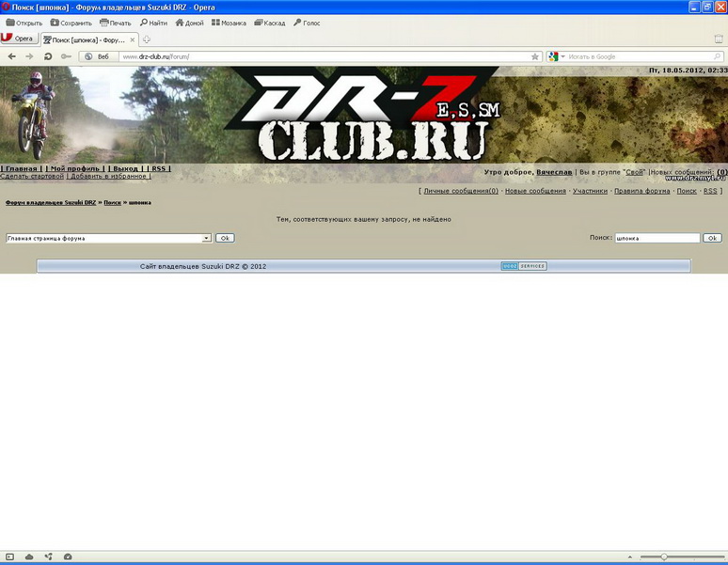Click the Поиск field containing шпонка
728x565 pixels.
[x=657, y=238]
